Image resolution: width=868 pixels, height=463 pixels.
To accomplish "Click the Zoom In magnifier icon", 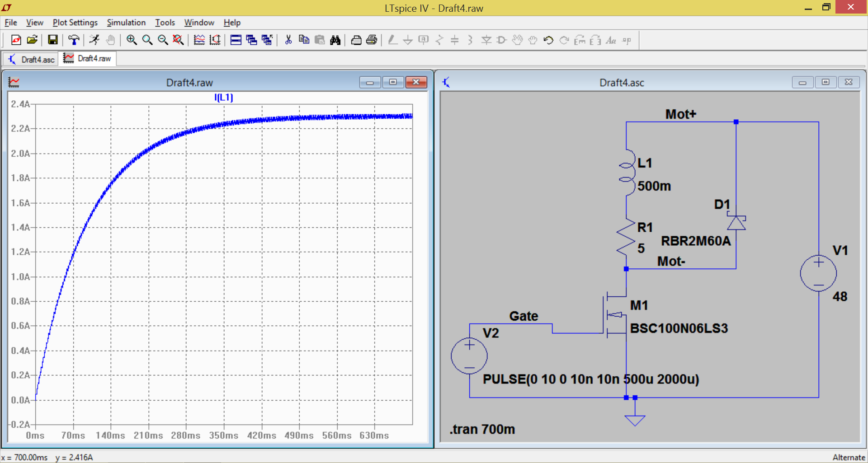I will [x=132, y=40].
